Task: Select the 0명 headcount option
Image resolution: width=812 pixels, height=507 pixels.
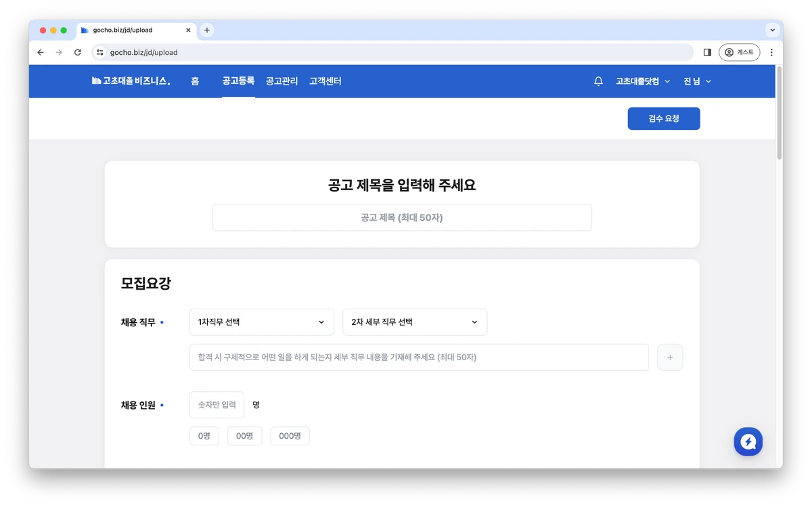Action: [x=204, y=436]
